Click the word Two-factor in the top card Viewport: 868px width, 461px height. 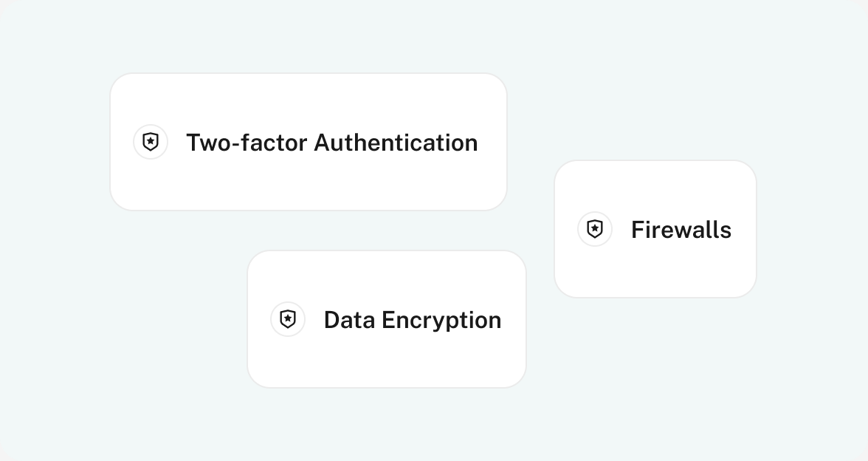247,142
